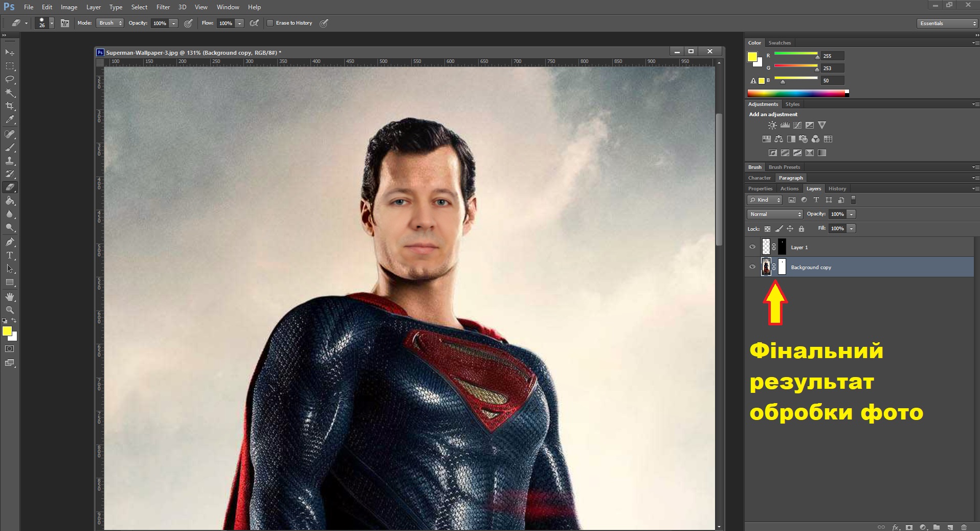Viewport: 980px width, 531px height.
Task: Select the Eraser tool in toolbox
Action: point(10,187)
